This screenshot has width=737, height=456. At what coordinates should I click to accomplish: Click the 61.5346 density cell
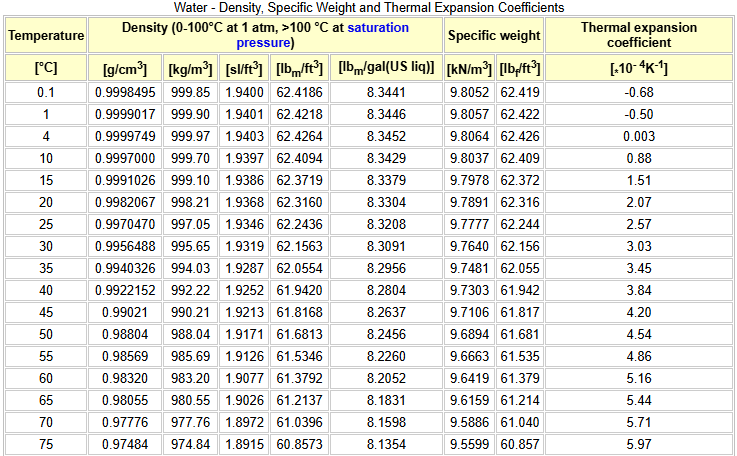(x=300, y=356)
